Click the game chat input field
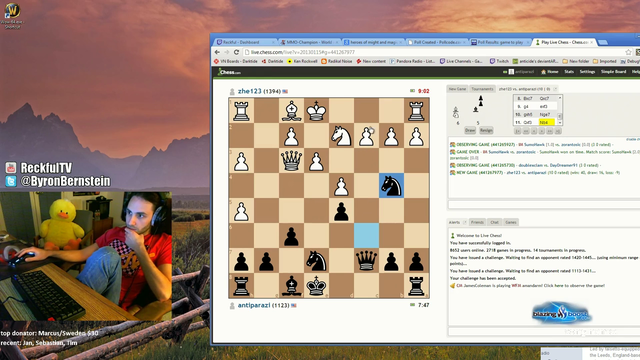This screenshot has height=360, width=640. 544,204
